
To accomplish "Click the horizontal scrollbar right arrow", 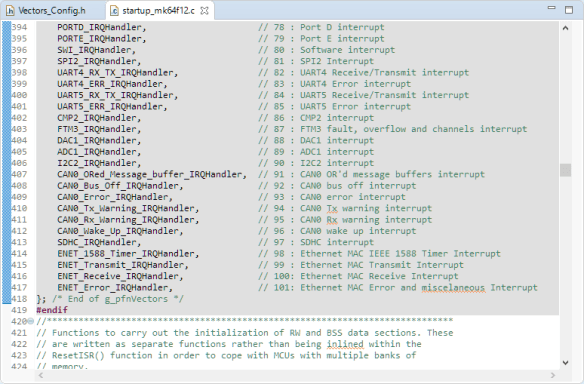I will [x=553, y=375].
